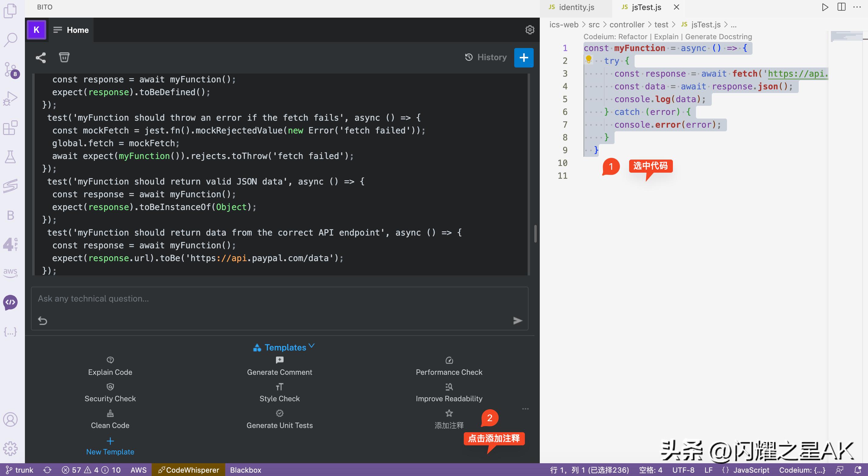Open Extensions view in activity bar
The width and height of the screenshot is (868, 476).
(10, 128)
